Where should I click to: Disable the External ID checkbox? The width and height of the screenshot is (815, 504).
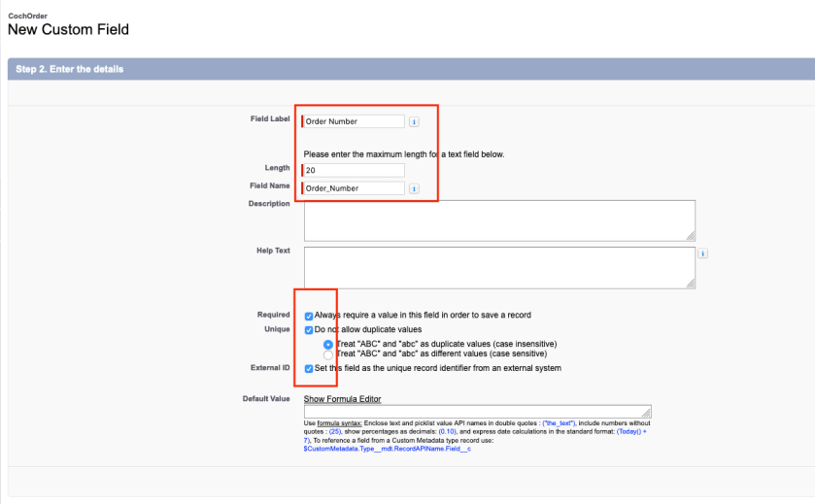tap(309, 369)
